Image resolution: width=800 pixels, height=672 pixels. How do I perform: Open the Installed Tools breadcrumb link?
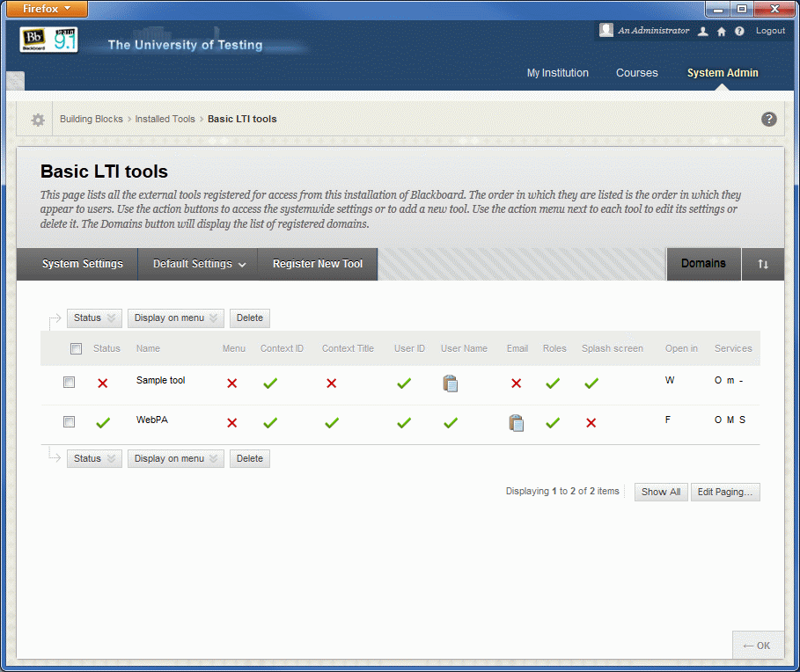coord(165,119)
